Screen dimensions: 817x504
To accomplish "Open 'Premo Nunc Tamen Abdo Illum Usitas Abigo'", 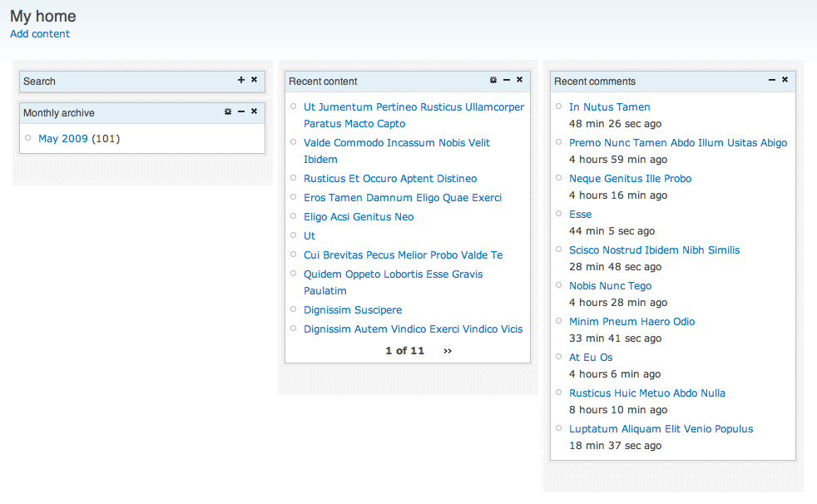I will click(x=678, y=143).
